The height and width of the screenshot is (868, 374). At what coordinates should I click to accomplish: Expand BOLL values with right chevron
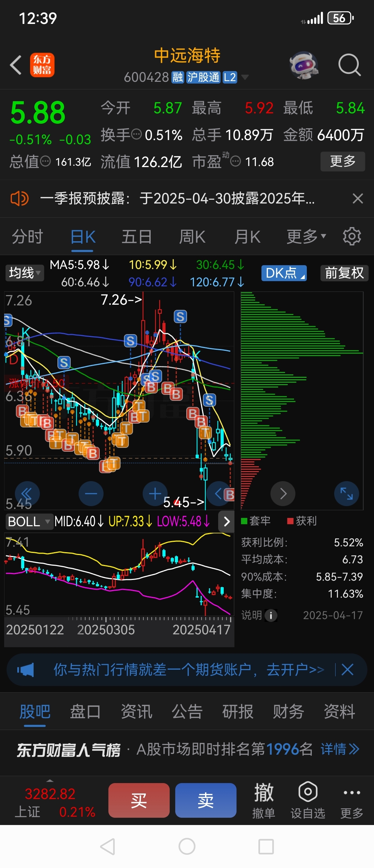pos(227,521)
